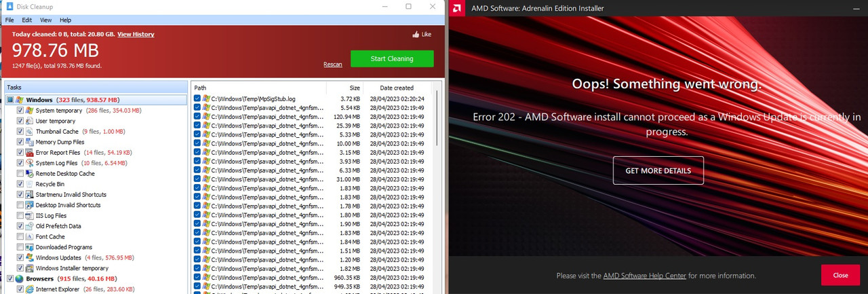This screenshot has height=294, width=868.
Task: Click the file icon beside MpSigStub.log
Action: [206, 99]
